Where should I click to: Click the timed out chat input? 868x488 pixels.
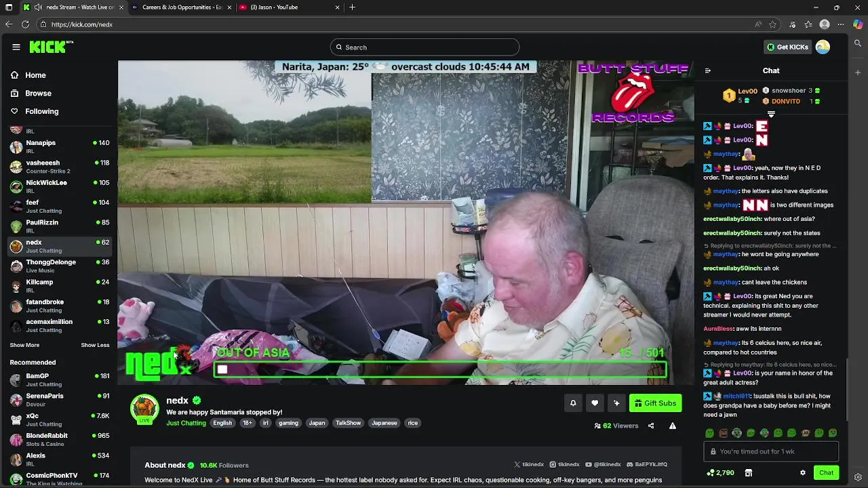click(772, 451)
